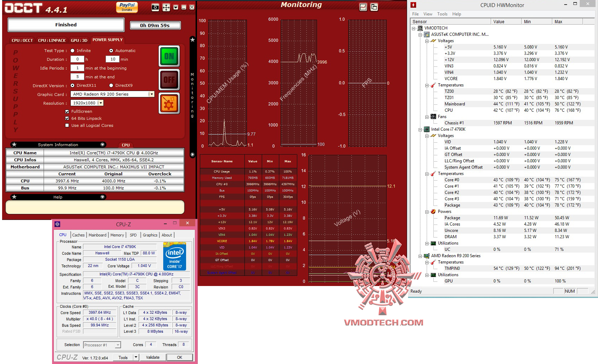The image size is (598, 364).
Task: Toggle the FullScreen checkbox
Action: click(67, 111)
